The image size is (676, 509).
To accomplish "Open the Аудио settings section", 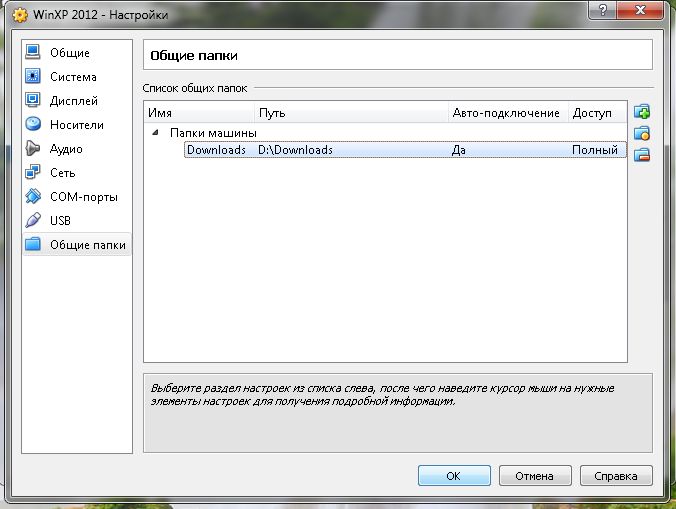I will pos(66,149).
